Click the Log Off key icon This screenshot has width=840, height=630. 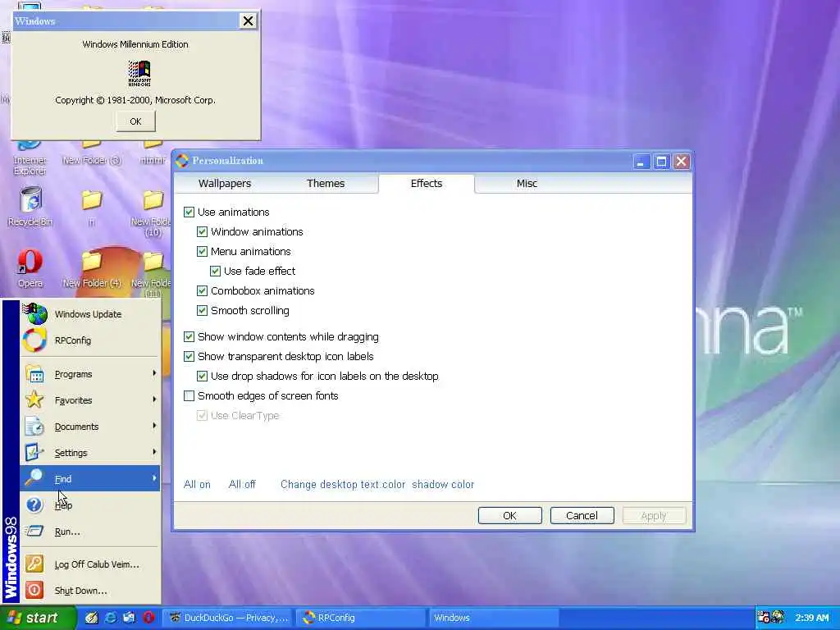(x=34, y=564)
